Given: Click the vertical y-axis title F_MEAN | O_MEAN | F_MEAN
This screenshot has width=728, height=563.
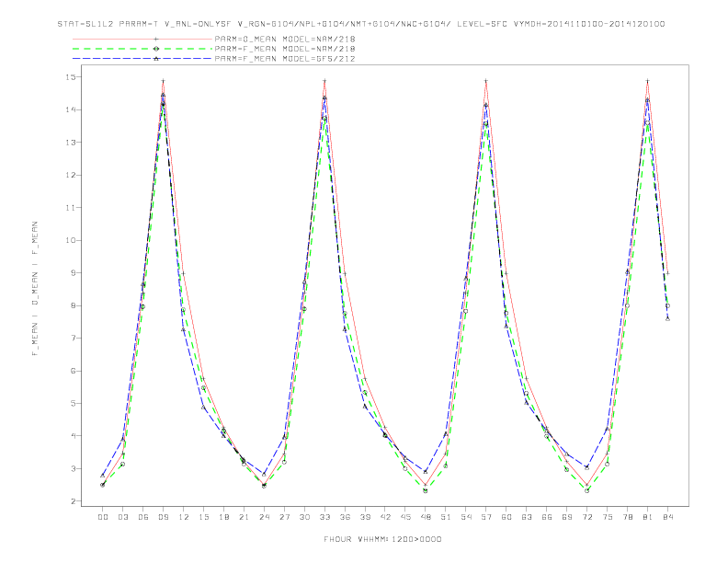Looking at the screenshot, I should tap(35, 289).
